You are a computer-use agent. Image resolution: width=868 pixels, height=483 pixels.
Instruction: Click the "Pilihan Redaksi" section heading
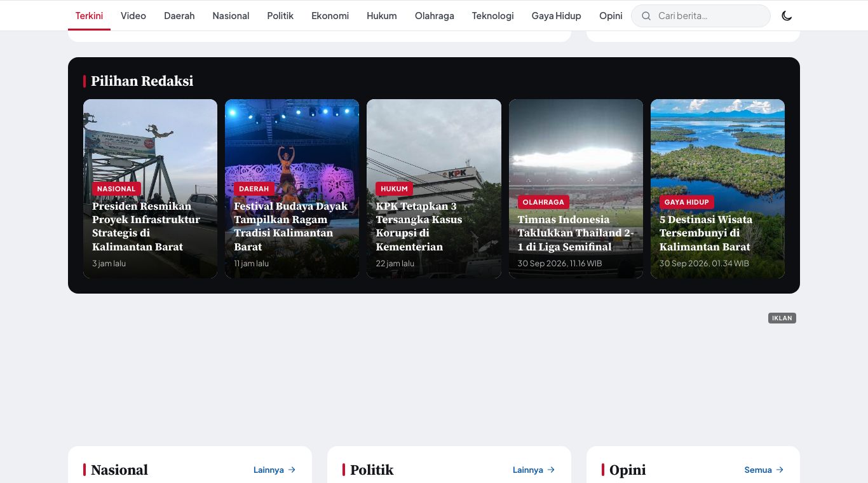[x=142, y=81]
